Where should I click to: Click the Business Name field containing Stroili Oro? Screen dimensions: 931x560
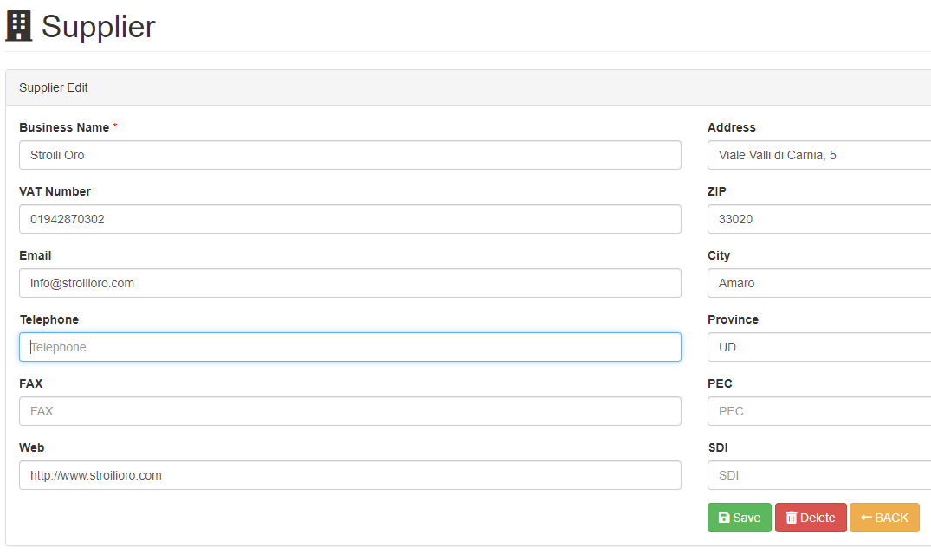pyautogui.click(x=350, y=155)
